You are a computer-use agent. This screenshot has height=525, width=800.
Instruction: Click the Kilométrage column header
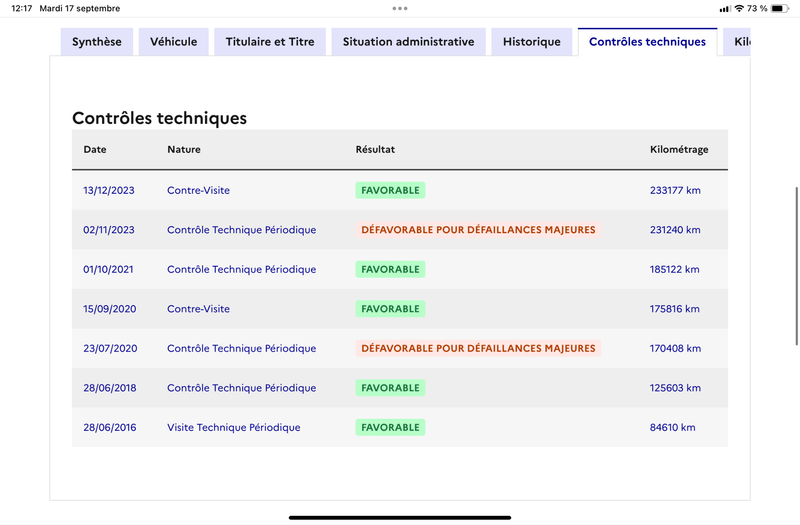pos(679,149)
